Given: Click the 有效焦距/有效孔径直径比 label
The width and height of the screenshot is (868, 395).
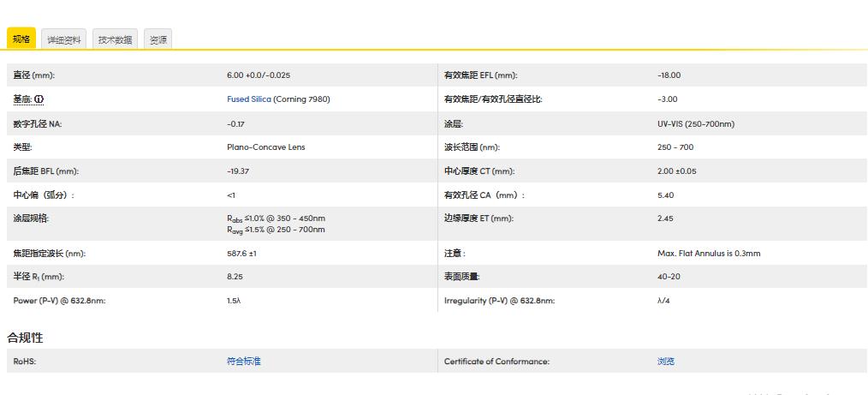Looking at the screenshot, I should [493, 99].
